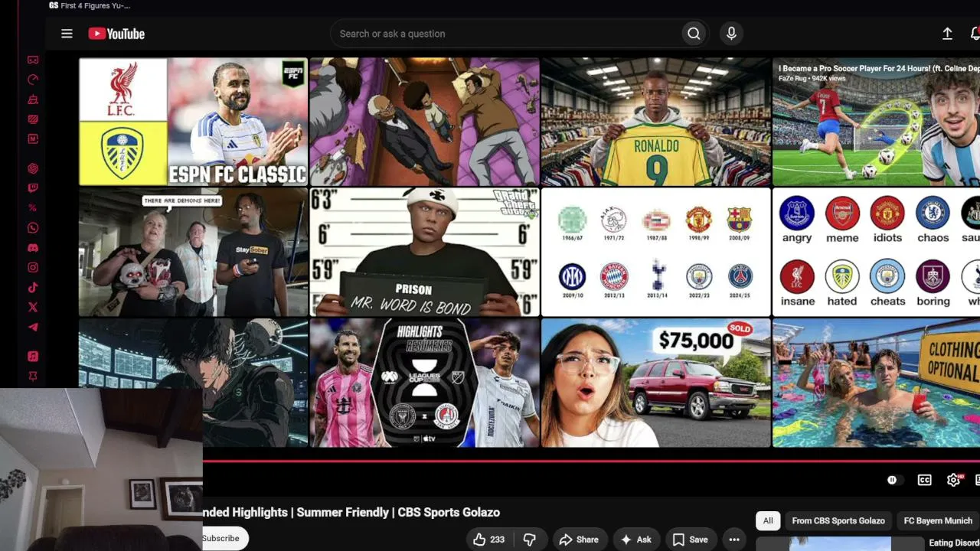Image resolution: width=980 pixels, height=551 pixels.
Task: Toggle closed captions (CC) button
Action: pyautogui.click(x=925, y=480)
